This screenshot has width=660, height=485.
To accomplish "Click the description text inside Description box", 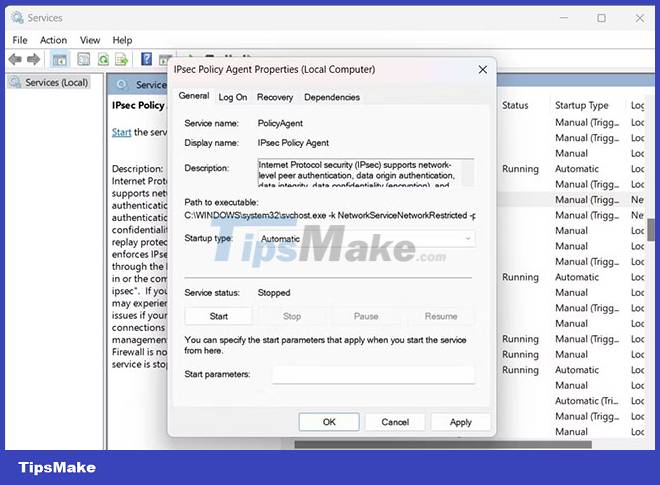I will [x=356, y=173].
